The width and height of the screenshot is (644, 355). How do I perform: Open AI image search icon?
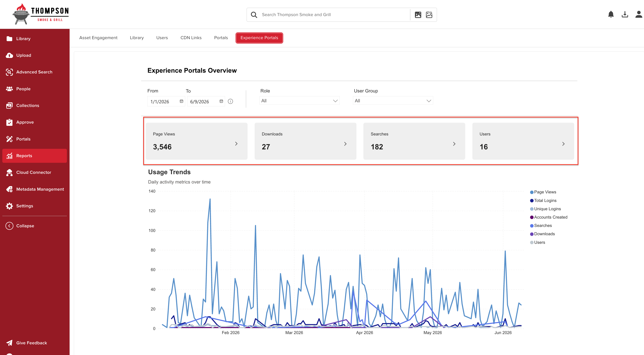point(418,15)
